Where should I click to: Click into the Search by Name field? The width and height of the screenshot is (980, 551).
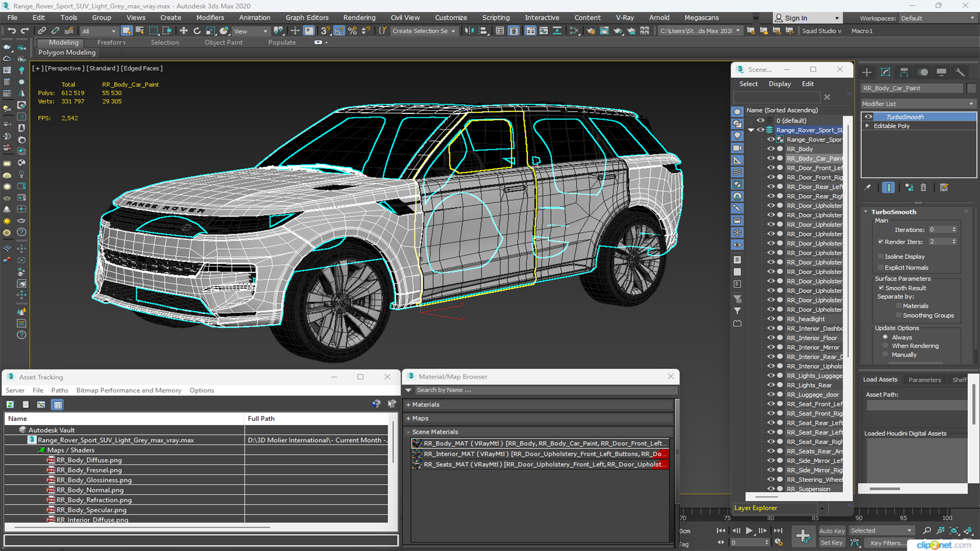pyautogui.click(x=545, y=390)
